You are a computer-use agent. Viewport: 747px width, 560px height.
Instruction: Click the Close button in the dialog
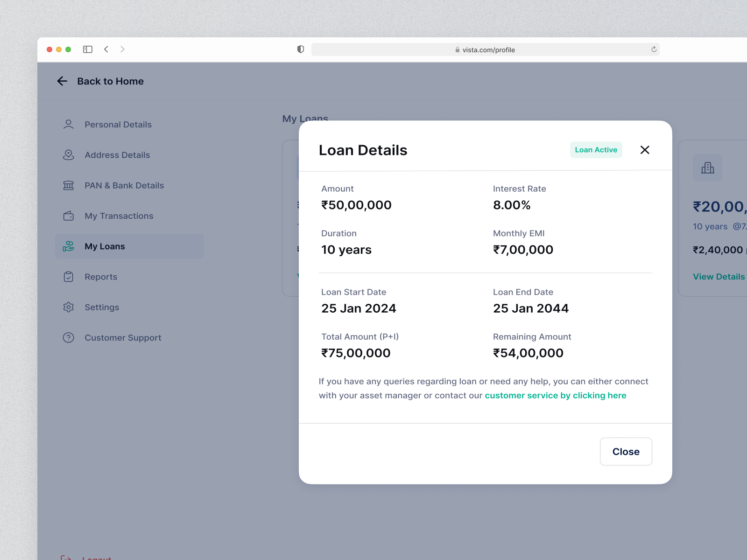pyautogui.click(x=626, y=451)
